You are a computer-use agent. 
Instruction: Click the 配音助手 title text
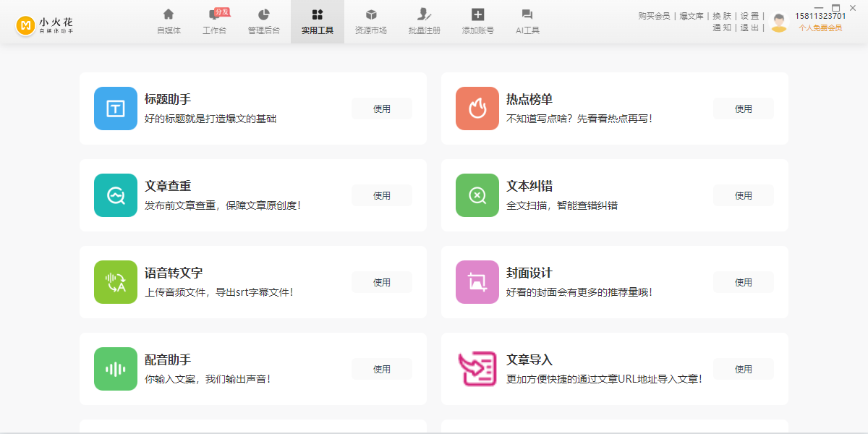[168, 360]
